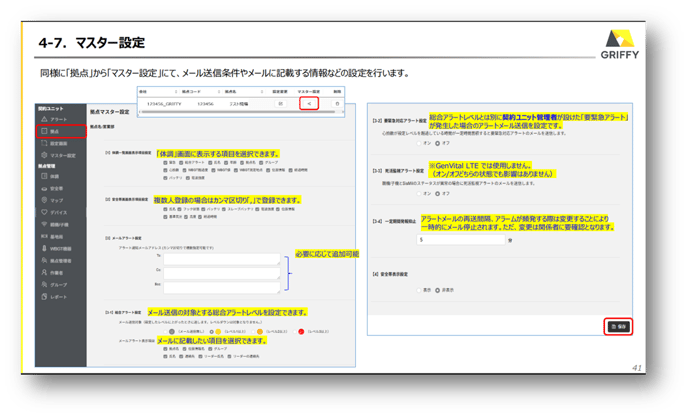Click the resend interval field showing 5

461,240
